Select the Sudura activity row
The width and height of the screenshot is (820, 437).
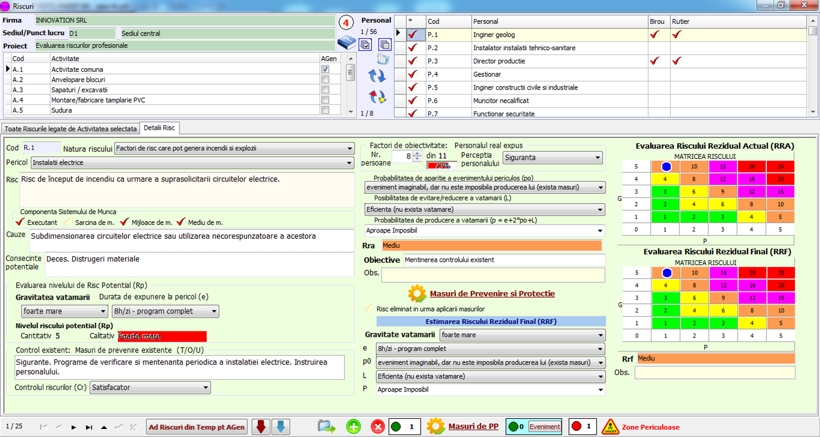pyautogui.click(x=173, y=110)
